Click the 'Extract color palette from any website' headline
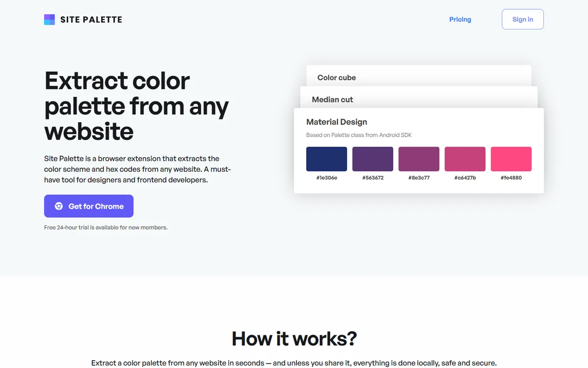Image resolution: width=588 pixels, height=368 pixels. (x=137, y=105)
